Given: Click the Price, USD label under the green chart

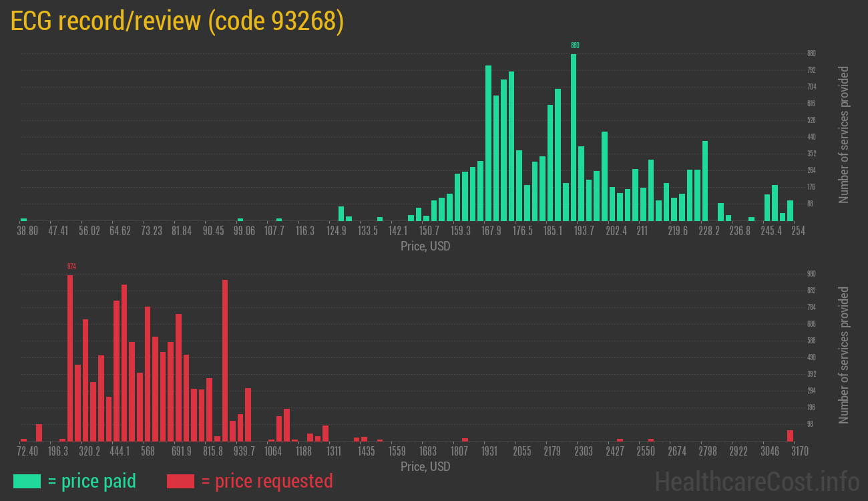Looking at the screenshot, I should (426, 246).
